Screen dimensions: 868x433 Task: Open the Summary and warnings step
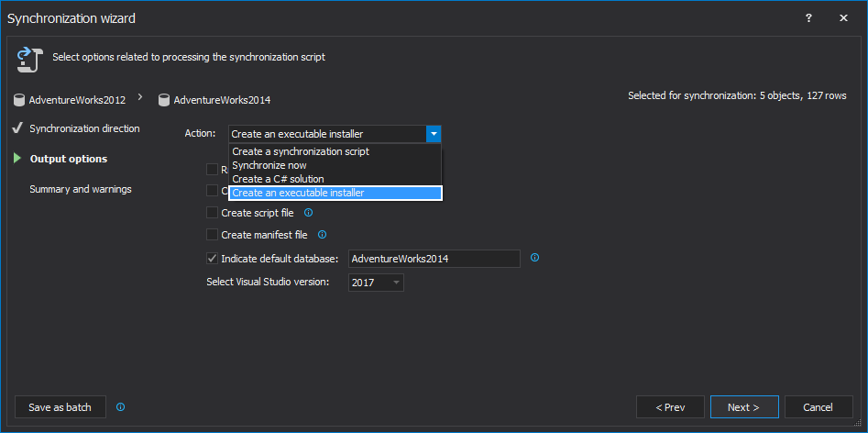pos(81,189)
